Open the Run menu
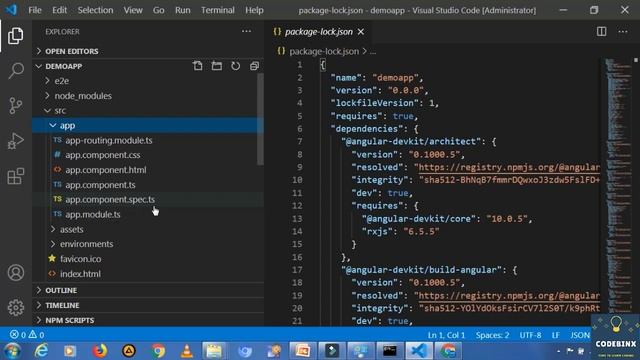Viewport: 640px width, 360px height. coord(182,10)
